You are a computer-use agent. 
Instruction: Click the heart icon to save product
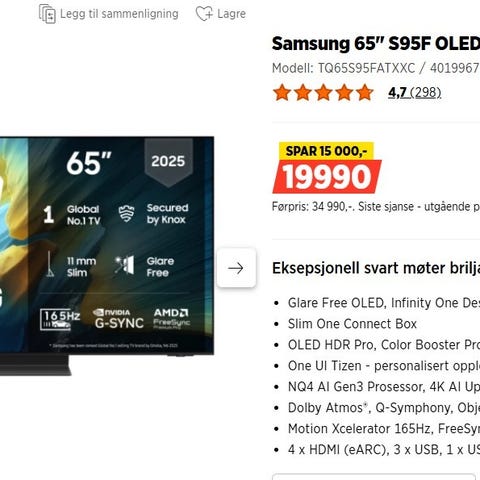tap(204, 14)
